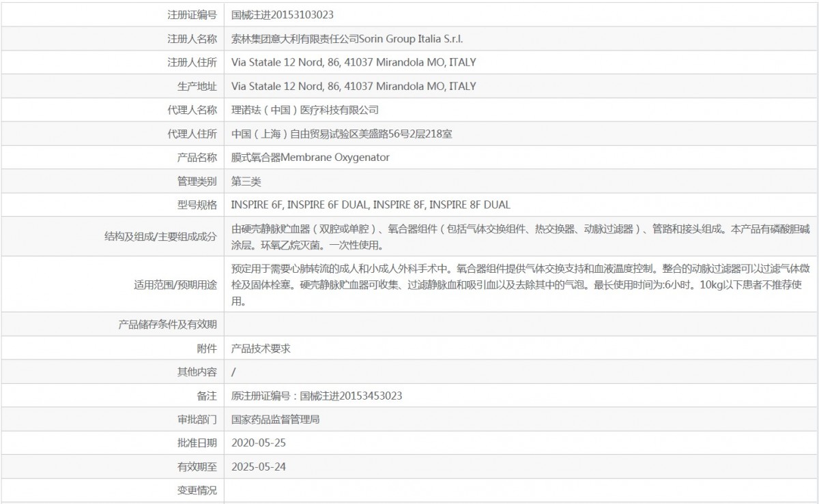This screenshot has width=819, height=504.
Task: Select the 型号规格 label
Action: click(x=197, y=205)
